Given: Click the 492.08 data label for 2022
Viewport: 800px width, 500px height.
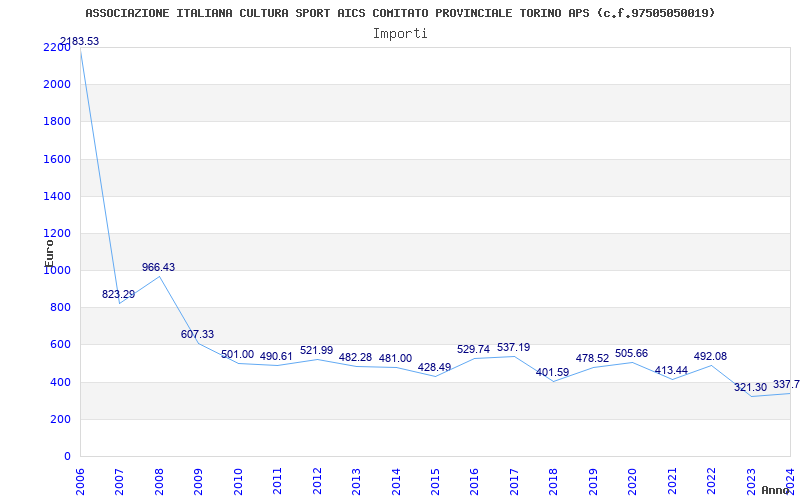Looking at the screenshot, I should (x=710, y=356).
